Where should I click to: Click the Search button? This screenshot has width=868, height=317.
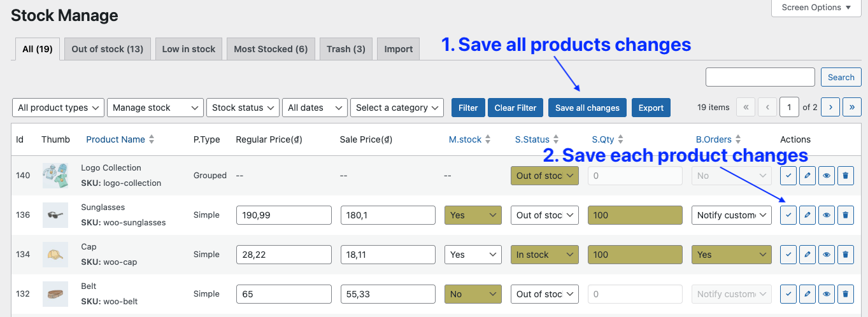pyautogui.click(x=841, y=77)
